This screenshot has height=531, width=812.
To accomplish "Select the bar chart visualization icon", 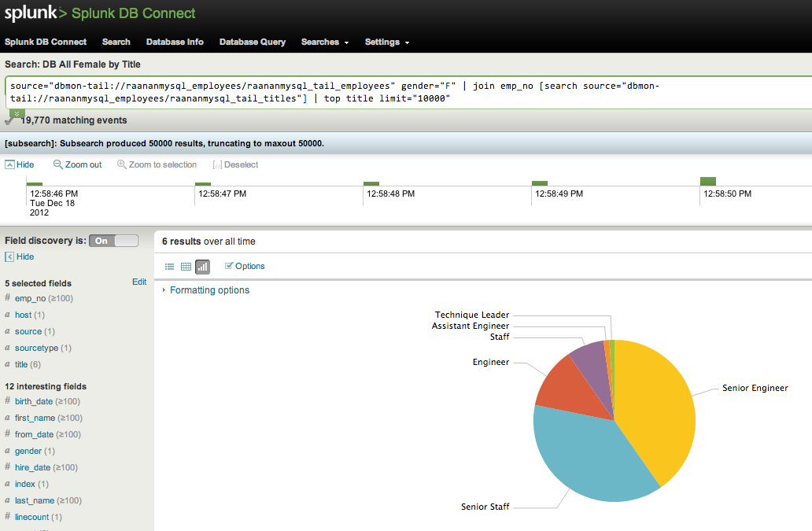I will [x=202, y=266].
